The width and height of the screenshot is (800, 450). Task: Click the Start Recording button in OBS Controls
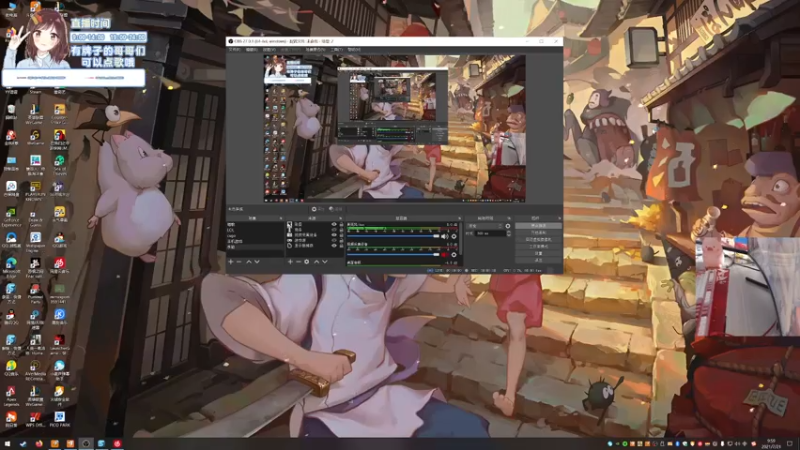[x=538, y=233]
